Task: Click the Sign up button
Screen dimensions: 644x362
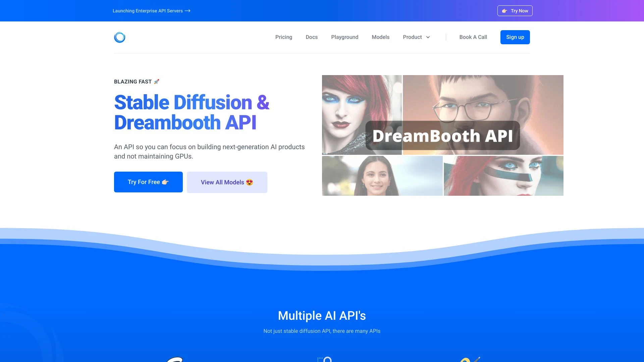Action: click(515, 37)
